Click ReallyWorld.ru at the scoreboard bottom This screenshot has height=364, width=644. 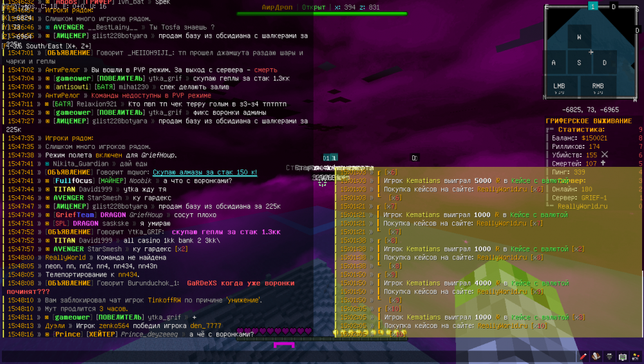point(582,206)
